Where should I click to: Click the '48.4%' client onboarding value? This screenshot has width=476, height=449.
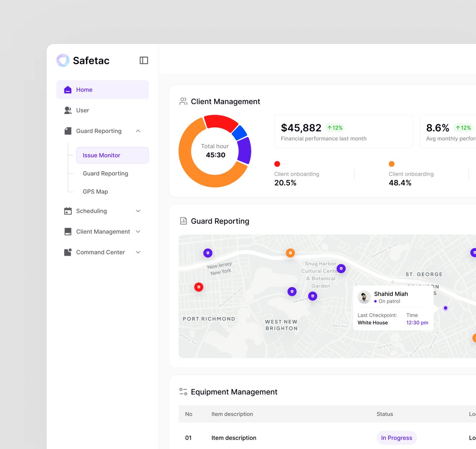pyautogui.click(x=400, y=183)
